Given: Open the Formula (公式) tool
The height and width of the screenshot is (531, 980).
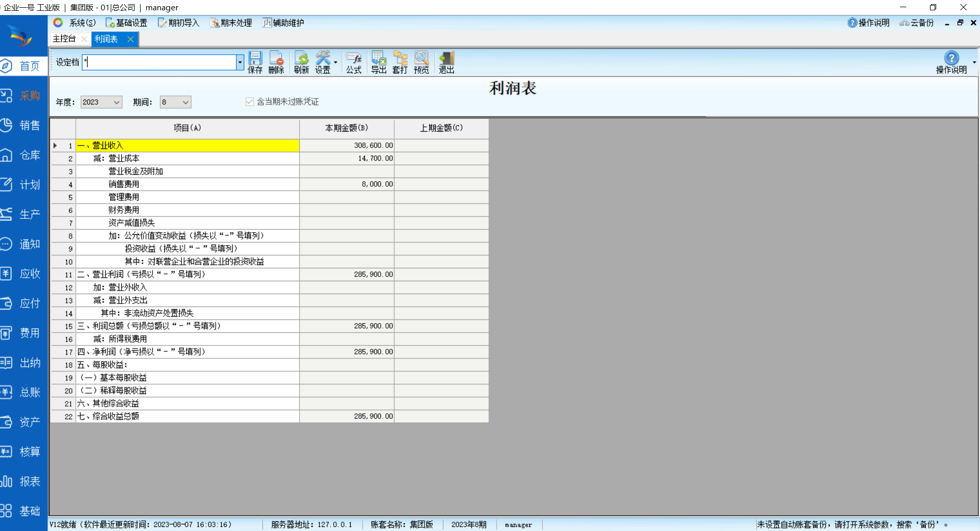Looking at the screenshot, I should [x=353, y=62].
